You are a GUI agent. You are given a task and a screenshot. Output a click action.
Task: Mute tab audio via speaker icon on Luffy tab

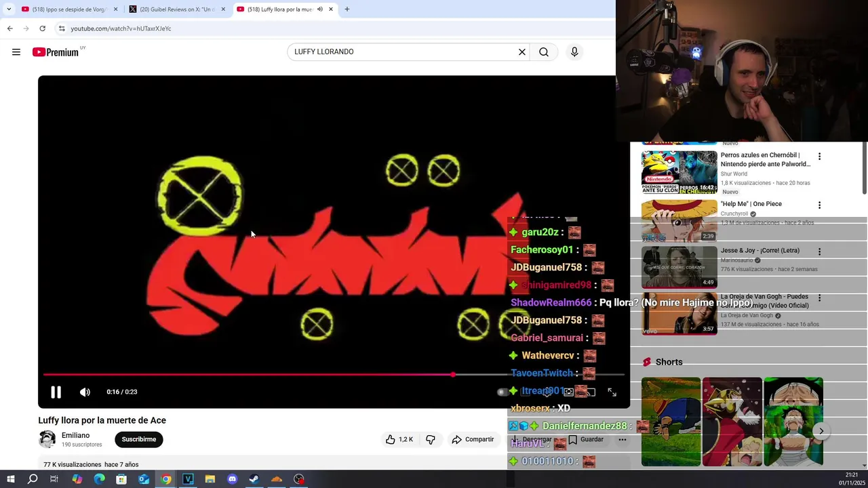[x=320, y=9]
